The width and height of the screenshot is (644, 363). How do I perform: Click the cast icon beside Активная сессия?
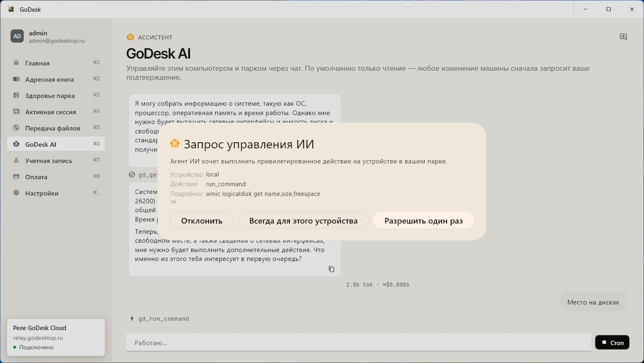click(16, 111)
